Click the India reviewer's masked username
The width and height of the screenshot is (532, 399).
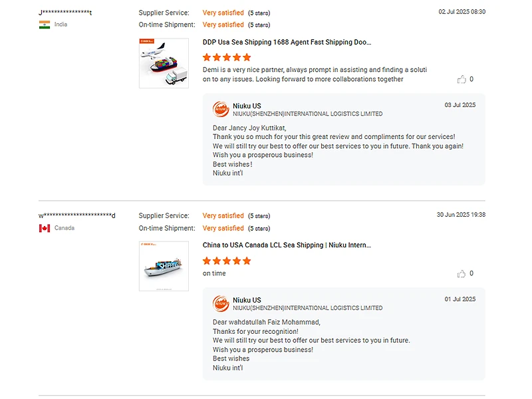[65, 13]
